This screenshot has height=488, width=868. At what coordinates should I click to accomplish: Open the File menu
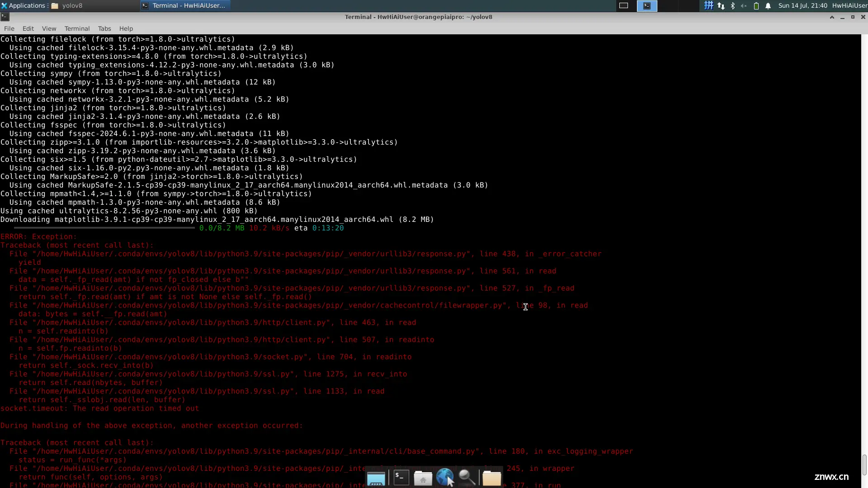pyautogui.click(x=9, y=28)
